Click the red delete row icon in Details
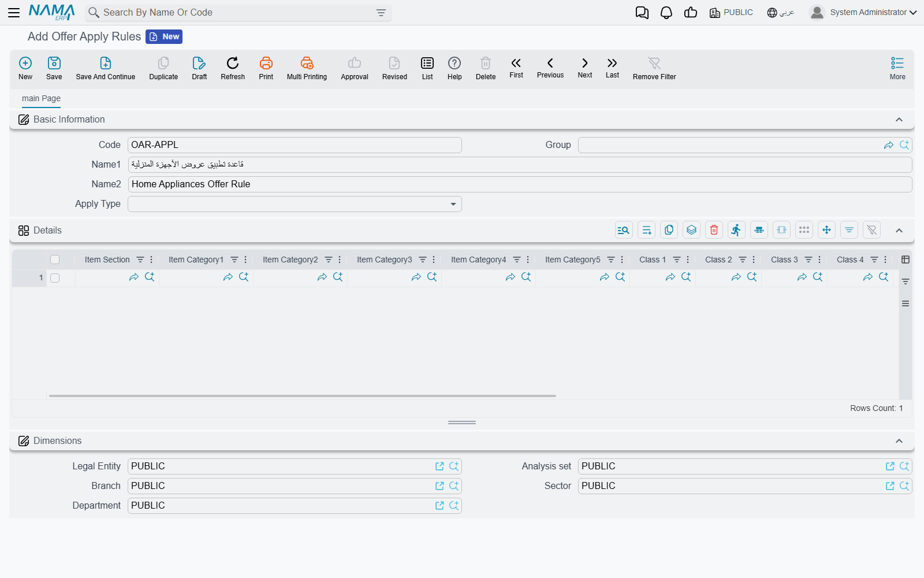This screenshot has width=924, height=578. coord(714,230)
